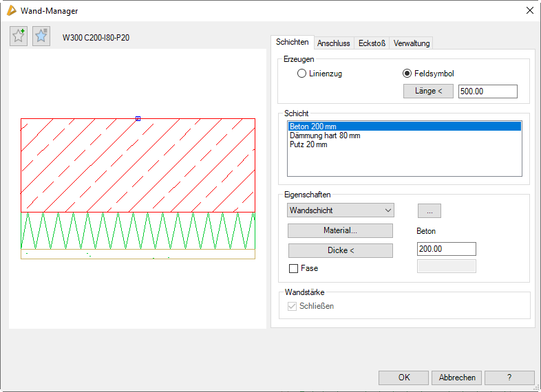Screen dimensions: 541x392
Task: Click the Länge < button
Action: pyautogui.click(x=428, y=91)
